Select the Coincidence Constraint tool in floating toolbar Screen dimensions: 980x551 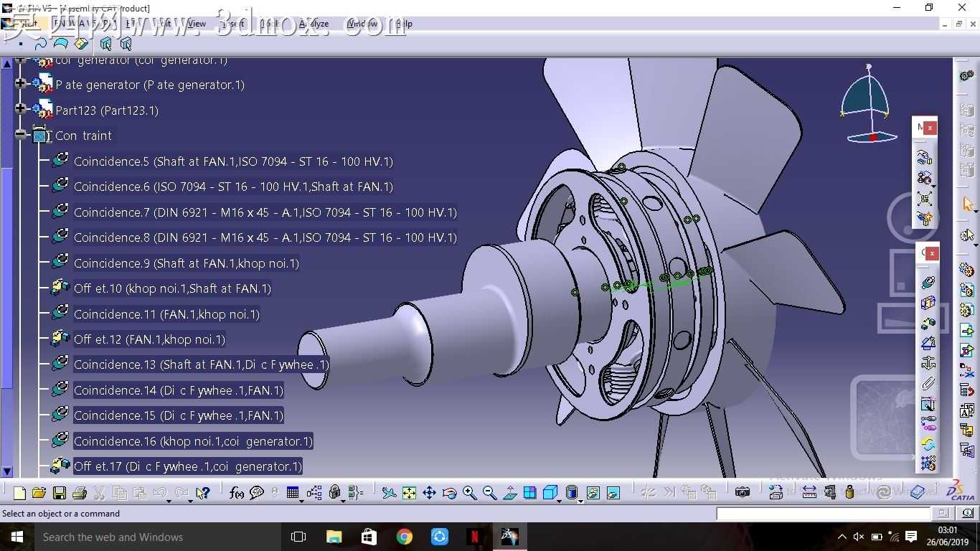coord(928,283)
